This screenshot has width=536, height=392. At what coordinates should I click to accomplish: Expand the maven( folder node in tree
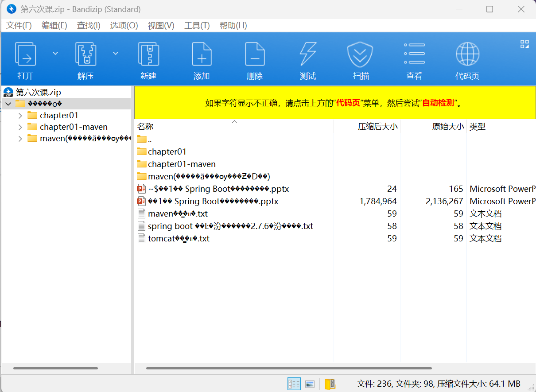tap(20, 138)
